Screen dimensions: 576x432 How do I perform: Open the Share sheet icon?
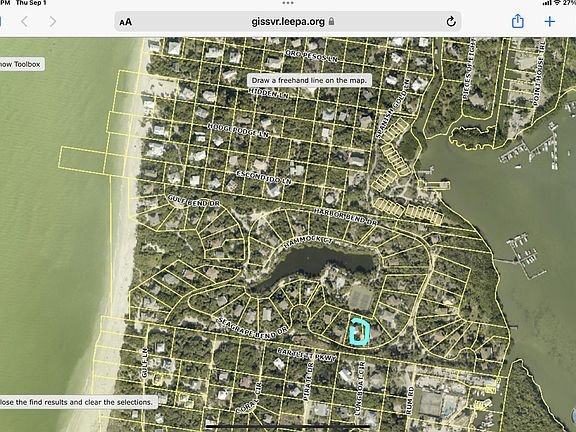click(x=518, y=21)
